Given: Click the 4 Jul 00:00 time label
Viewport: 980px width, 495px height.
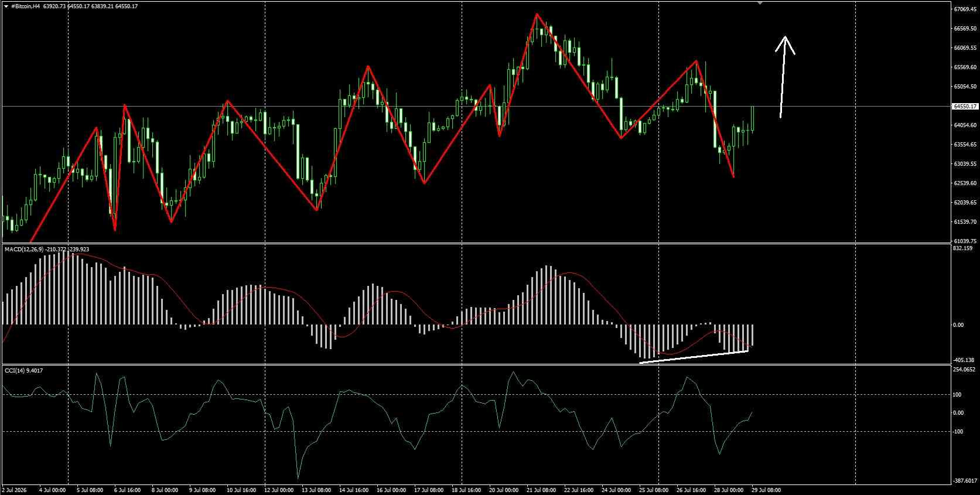Looking at the screenshot, I should click(x=53, y=490).
